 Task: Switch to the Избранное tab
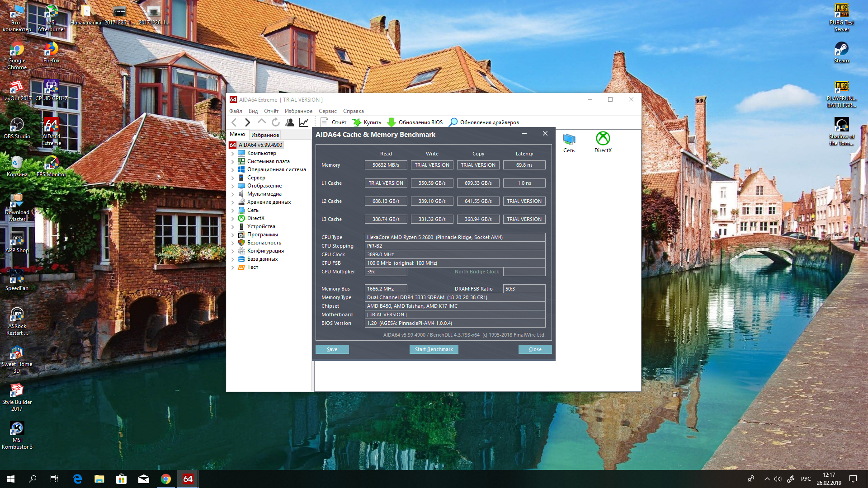click(x=265, y=135)
